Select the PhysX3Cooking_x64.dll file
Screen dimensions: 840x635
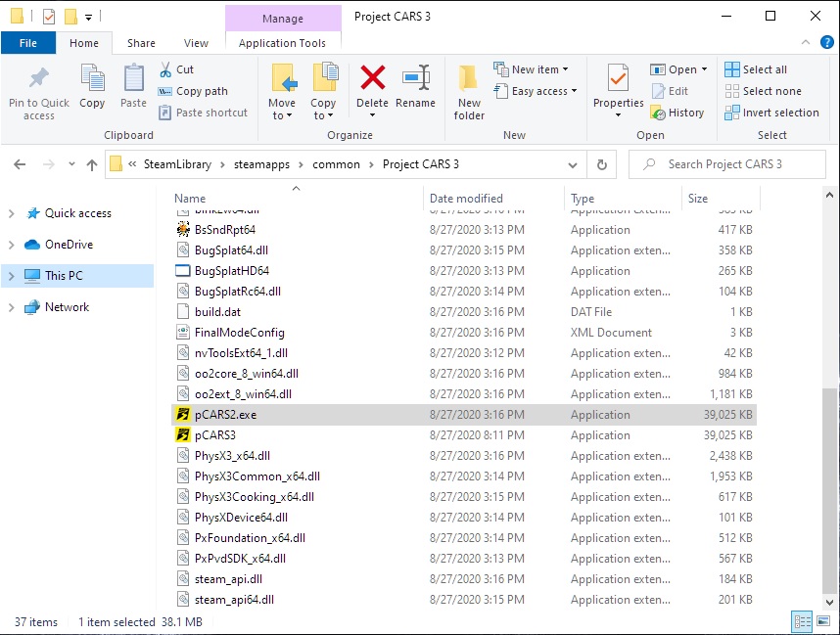click(x=464, y=497)
